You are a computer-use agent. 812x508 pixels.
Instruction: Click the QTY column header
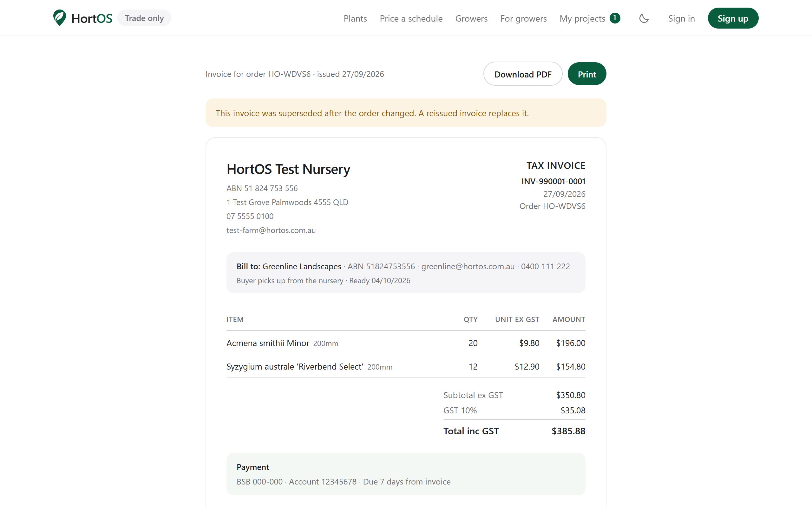tap(470, 319)
